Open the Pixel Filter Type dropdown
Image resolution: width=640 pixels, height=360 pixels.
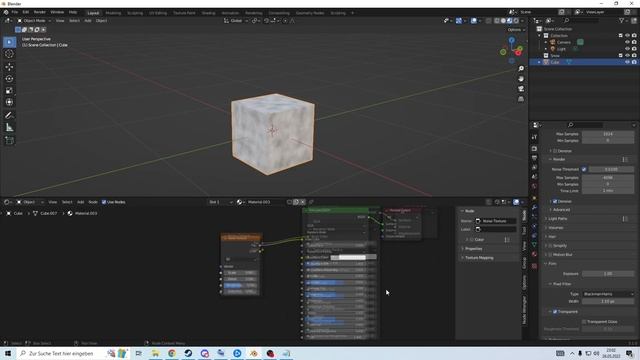pos(608,294)
